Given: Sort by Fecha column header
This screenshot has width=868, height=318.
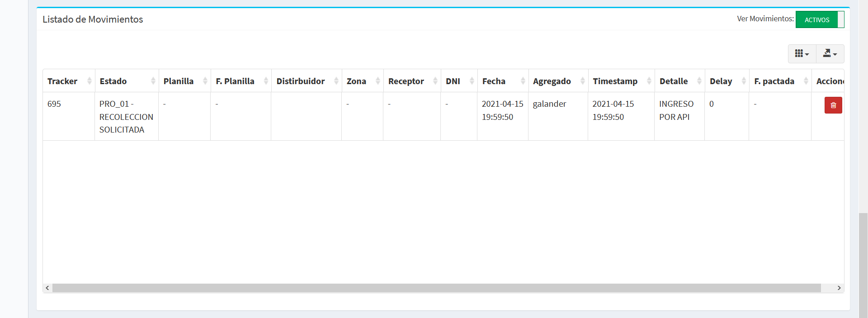Looking at the screenshot, I should (502, 81).
